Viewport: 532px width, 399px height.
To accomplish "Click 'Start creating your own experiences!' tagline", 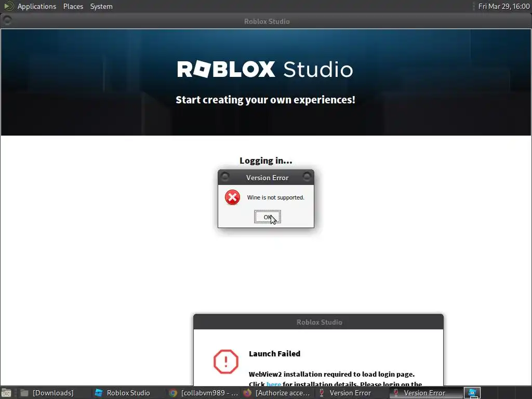I will point(265,100).
